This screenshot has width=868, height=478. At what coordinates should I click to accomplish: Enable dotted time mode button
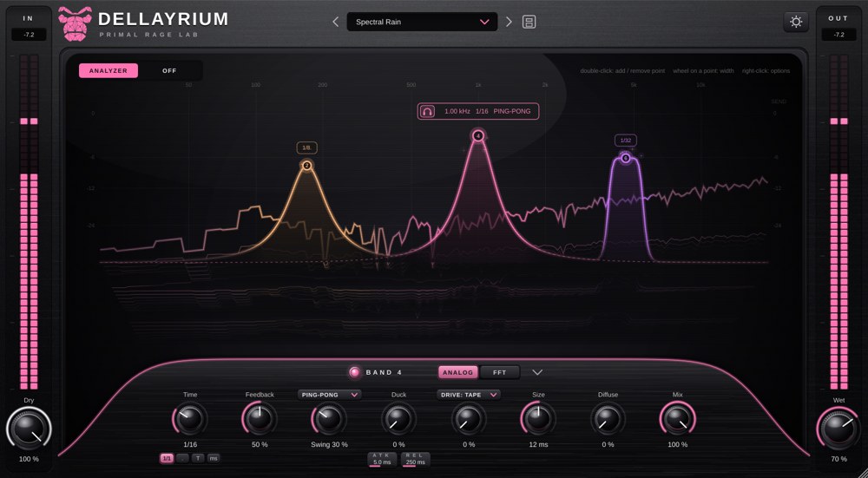pos(182,458)
